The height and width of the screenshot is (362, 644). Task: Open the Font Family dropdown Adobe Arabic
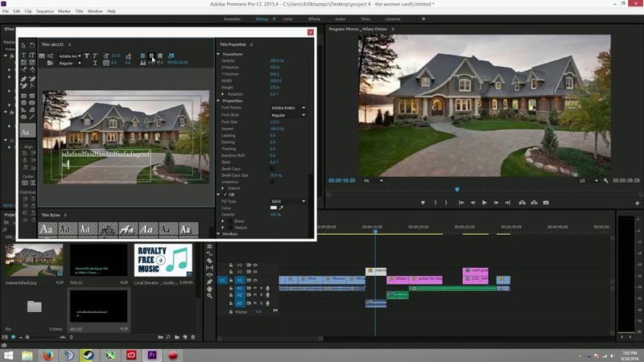pyautogui.click(x=288, y=108)
